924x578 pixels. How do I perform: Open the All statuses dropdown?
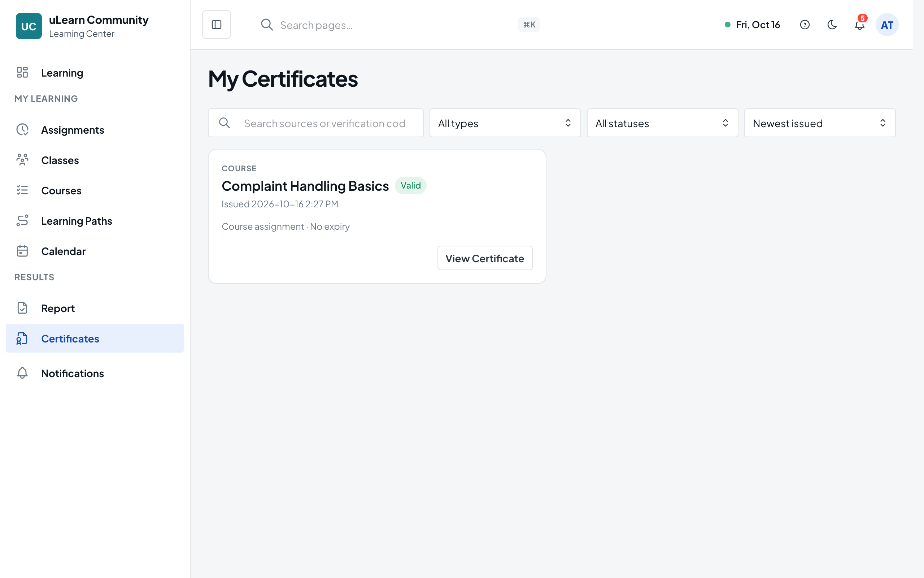[x=662, y=123]
